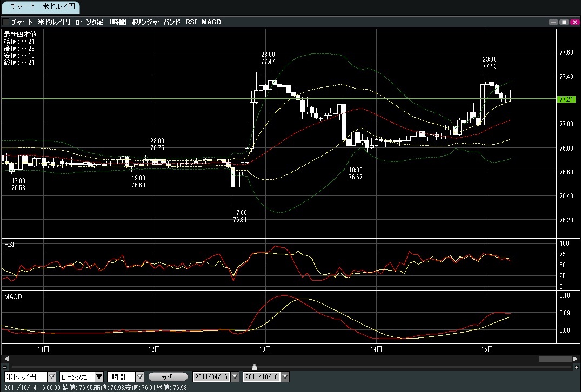Click the chart panel icon in title bar
Viewport: 581px width, 392px height.
(6, 22)
